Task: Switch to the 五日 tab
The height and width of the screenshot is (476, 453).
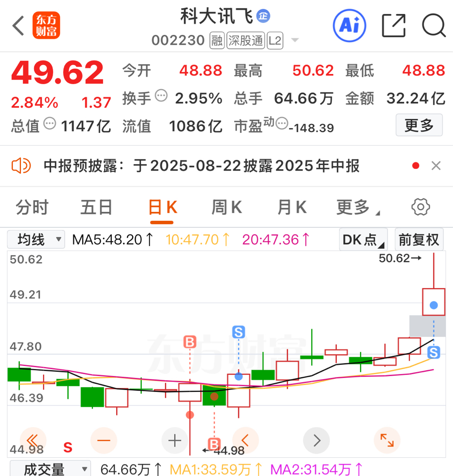Action: point(97,207)
